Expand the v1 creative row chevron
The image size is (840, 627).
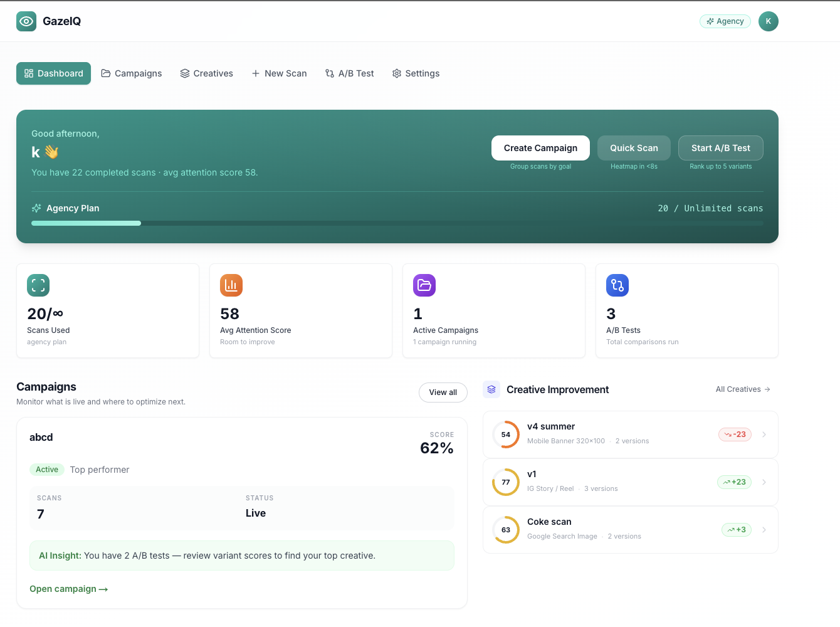pos(764,482)
